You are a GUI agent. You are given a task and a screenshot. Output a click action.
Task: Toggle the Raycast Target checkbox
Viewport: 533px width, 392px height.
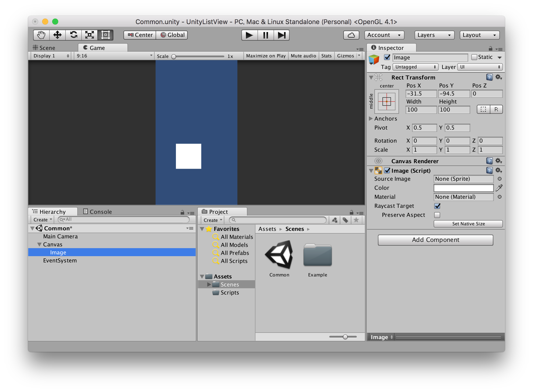(437, 206)
